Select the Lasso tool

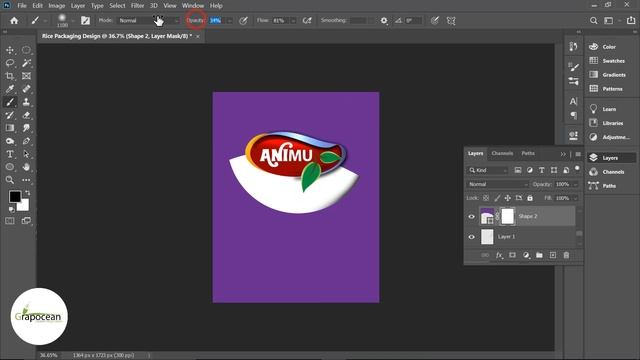10,63
